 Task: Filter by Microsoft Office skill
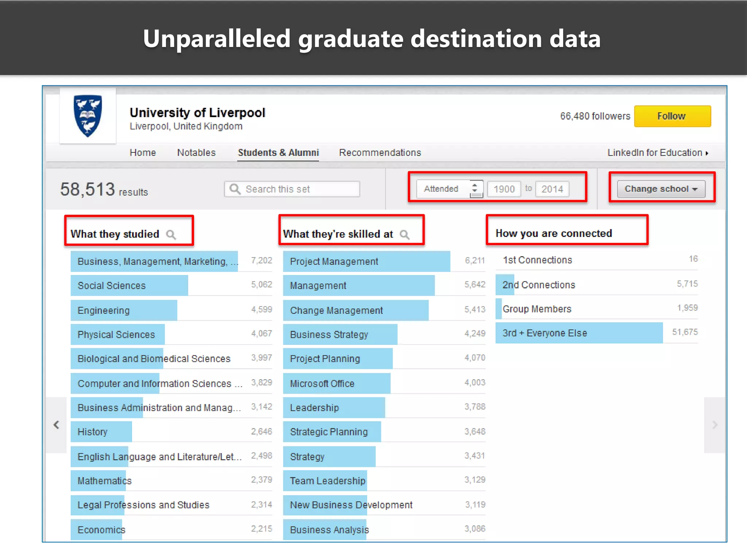[384, 383]
